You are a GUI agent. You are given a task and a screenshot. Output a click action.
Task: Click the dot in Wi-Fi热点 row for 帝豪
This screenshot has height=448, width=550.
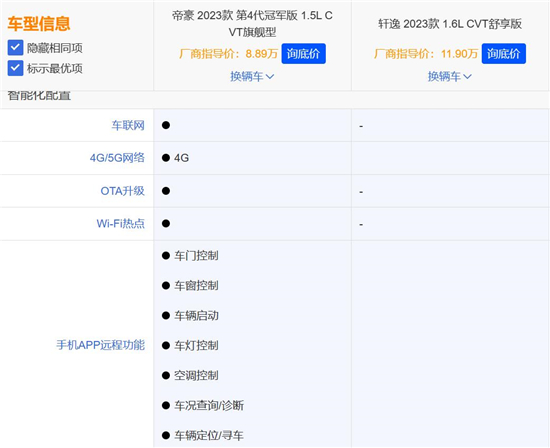[166, 223]
